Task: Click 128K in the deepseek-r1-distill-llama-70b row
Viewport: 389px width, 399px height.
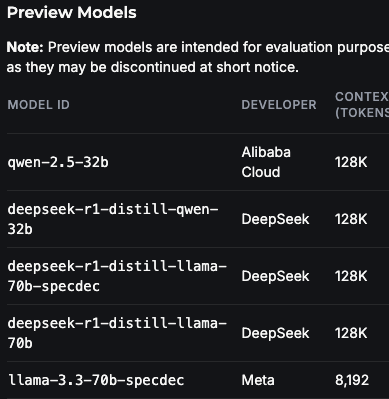Action: [351, 333]
